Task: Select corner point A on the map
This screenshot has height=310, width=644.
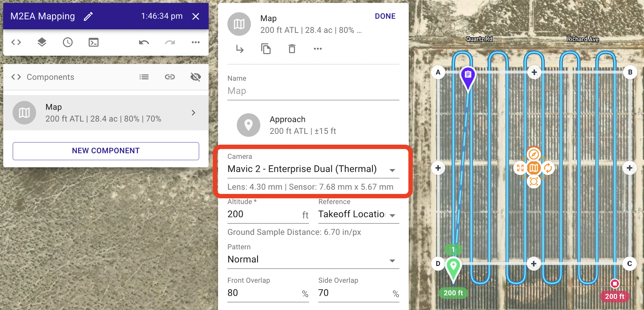Action: point(438,72)
